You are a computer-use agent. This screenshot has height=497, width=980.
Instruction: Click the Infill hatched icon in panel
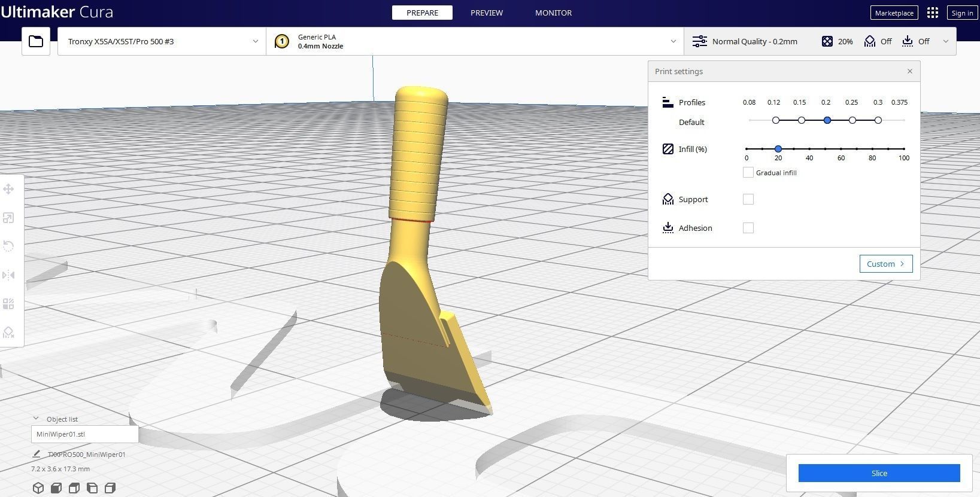pos(668,149)
